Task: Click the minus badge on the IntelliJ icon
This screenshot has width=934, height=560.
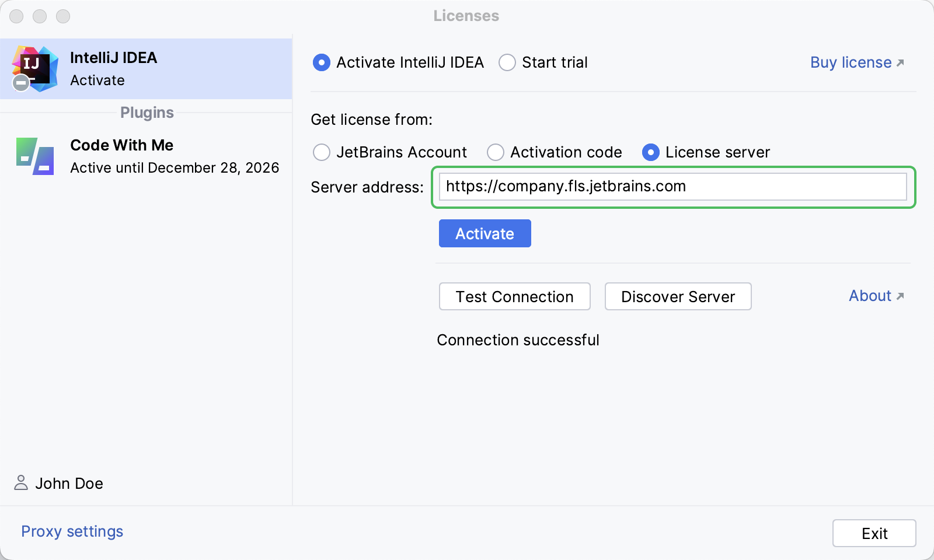Action: tap(20, 83)
